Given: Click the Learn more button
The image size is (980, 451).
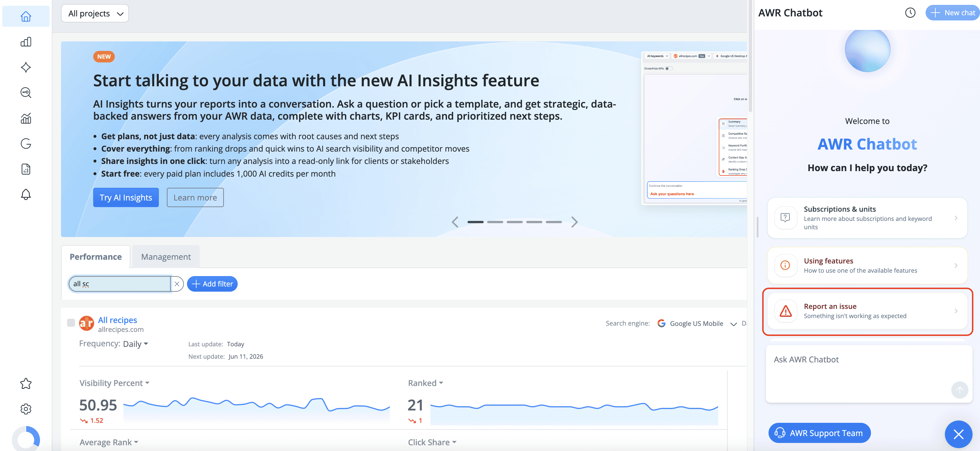Looking at the screenshot, I should pyautogui.click(x=195, y=198).
